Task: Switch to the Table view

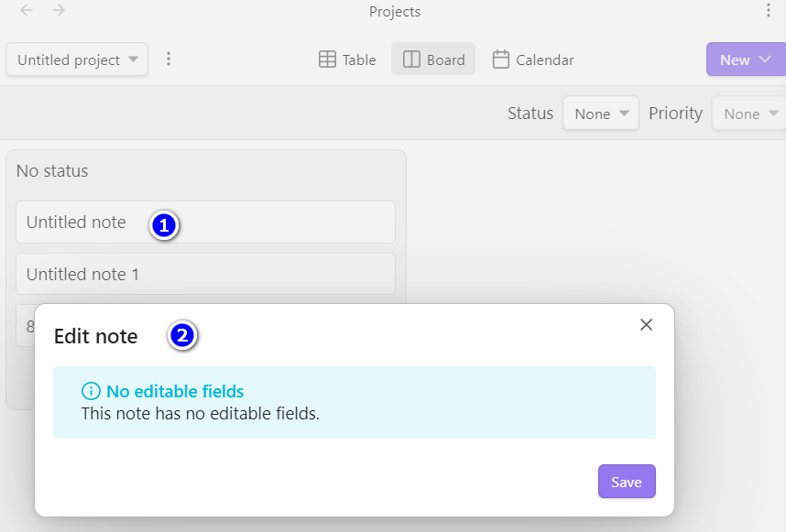Action: 346,59
